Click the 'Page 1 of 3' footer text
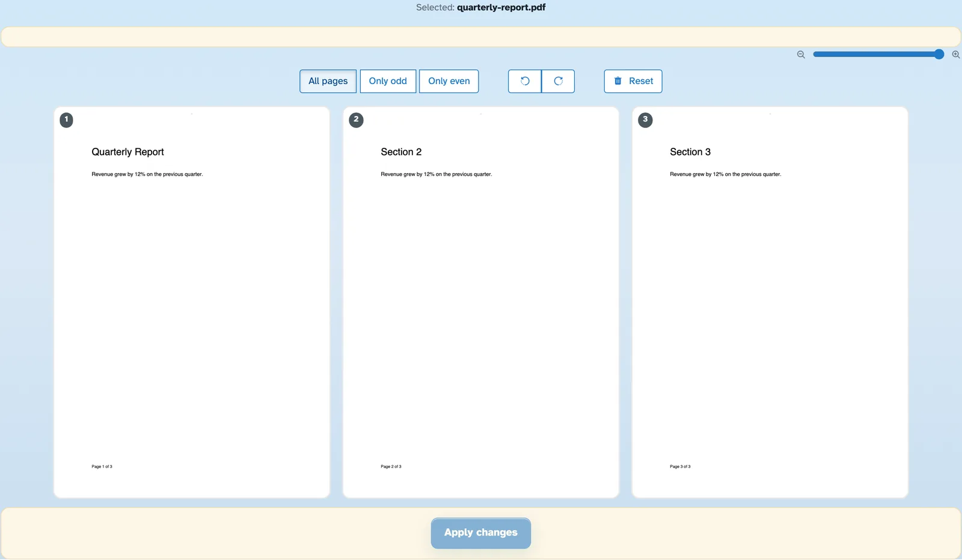Image resolution: width=962 pixels, height=560 pixels. 102,466
